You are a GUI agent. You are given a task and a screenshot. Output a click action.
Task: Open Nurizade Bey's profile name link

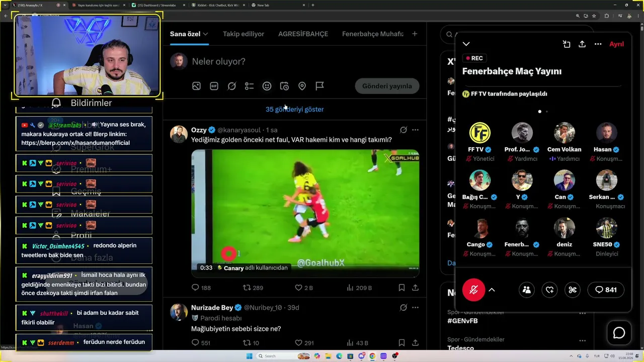(212, 307)
